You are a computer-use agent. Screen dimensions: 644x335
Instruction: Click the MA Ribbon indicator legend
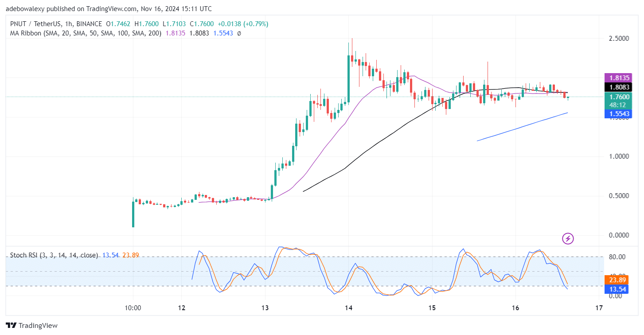coord(85,33)
